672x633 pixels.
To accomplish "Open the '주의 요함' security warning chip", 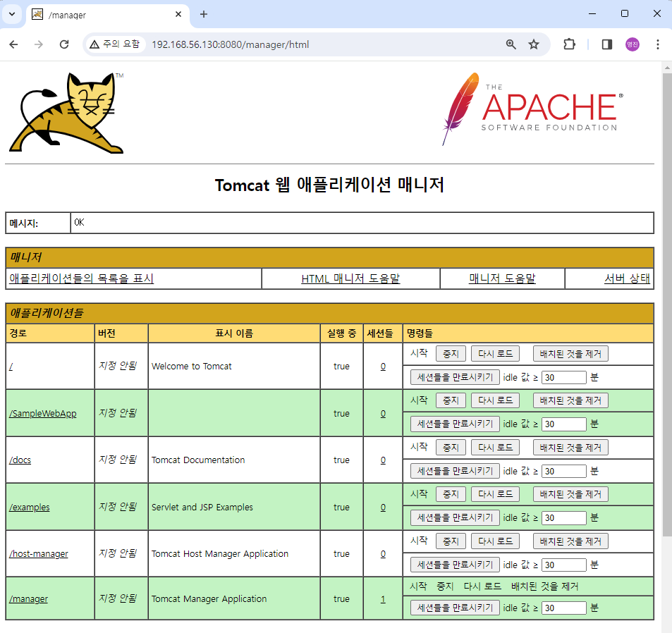I will [115, 44].
